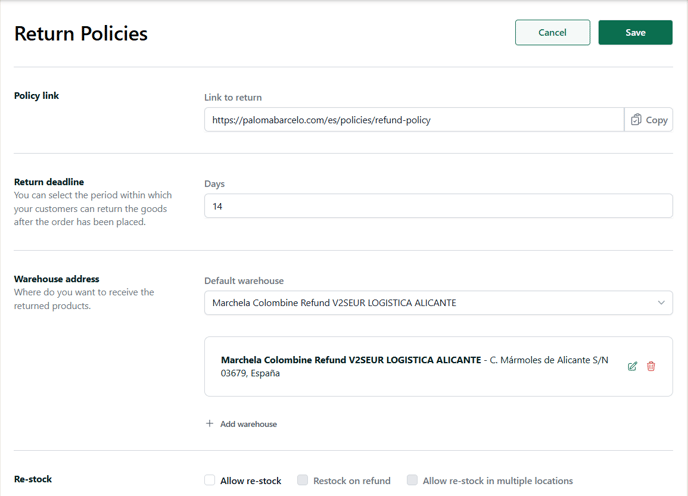Screen dimensions: 688x496
Task: Click the Restock on refund label
Action: click(351, 481)
